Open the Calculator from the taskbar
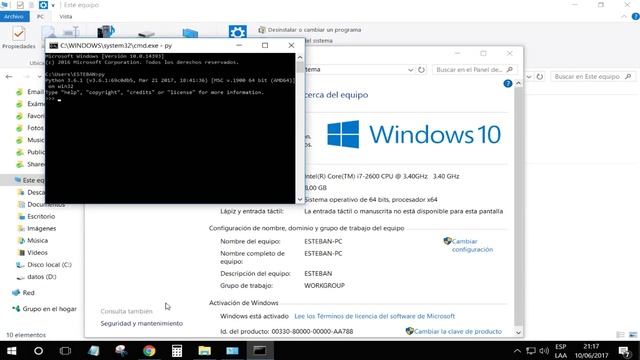The height and width of the screenshot is (360, 640). point(177,351)
